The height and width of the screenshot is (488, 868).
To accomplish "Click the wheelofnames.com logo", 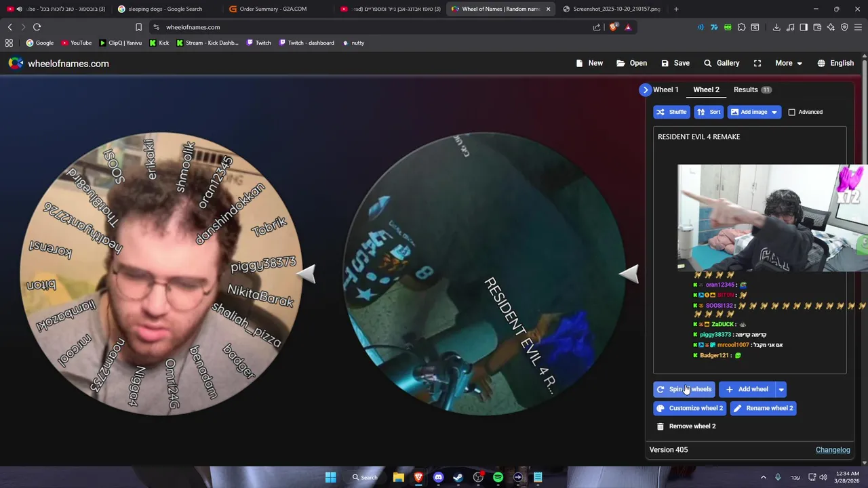I will [58, 63].
